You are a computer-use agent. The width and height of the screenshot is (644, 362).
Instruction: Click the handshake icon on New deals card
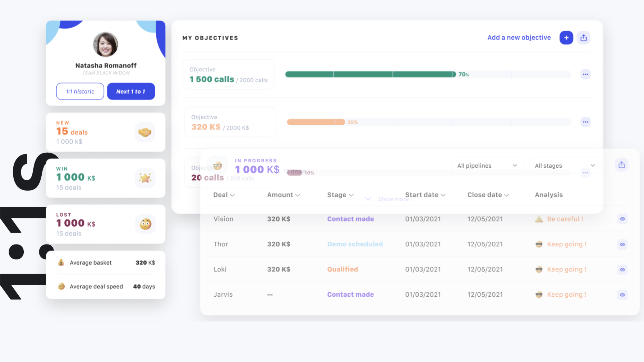click(x=145, y=132)
